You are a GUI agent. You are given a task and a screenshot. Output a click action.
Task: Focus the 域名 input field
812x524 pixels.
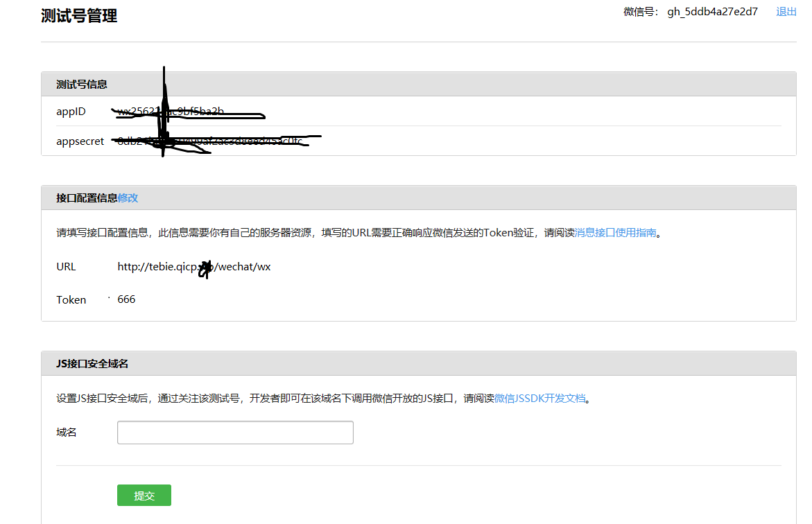point(235,433)
